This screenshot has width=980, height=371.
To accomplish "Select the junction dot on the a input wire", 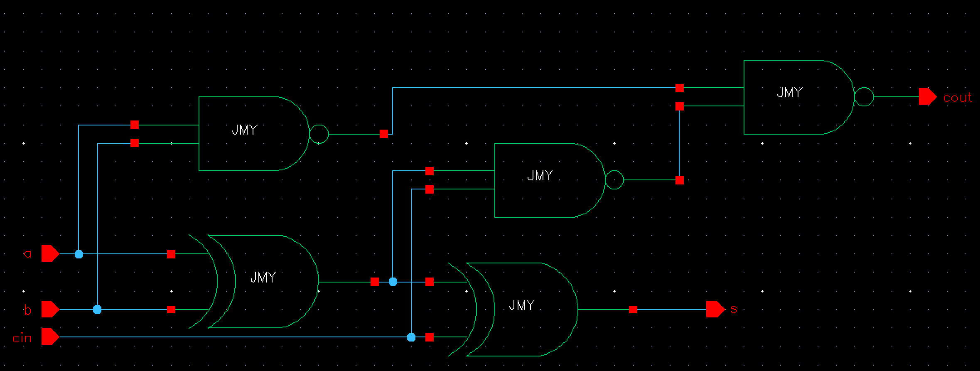I will click(x=79, y=254).
